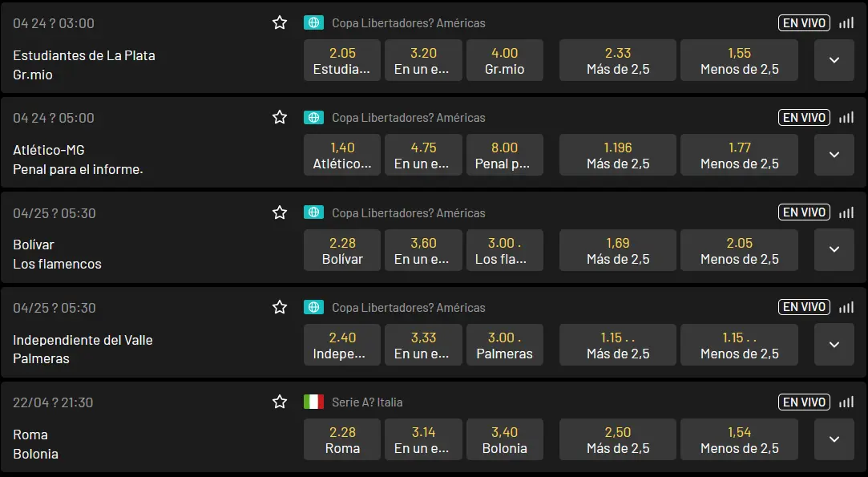The image size is (868, 477).
Task: Expand the Independiente del Valle match options
Action: pyautogui.click(x=834, y=345)
